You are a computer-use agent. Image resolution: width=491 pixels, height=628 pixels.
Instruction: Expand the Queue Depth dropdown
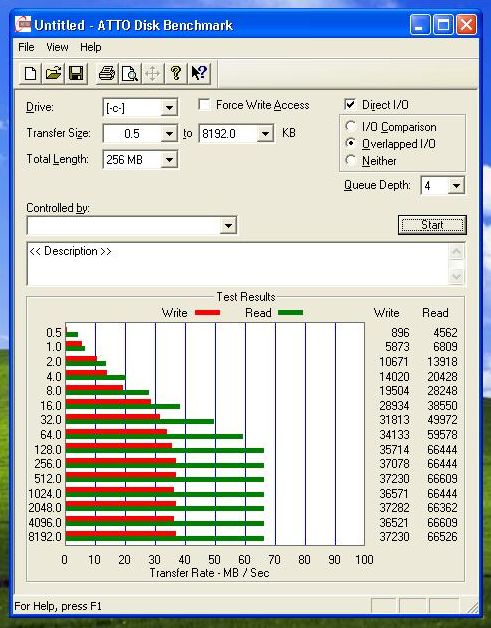coord(456,185)
